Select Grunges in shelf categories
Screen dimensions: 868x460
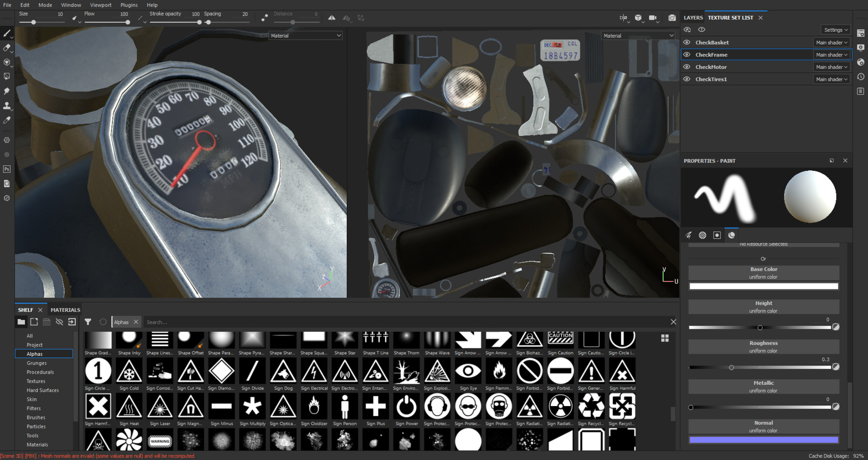37,363
